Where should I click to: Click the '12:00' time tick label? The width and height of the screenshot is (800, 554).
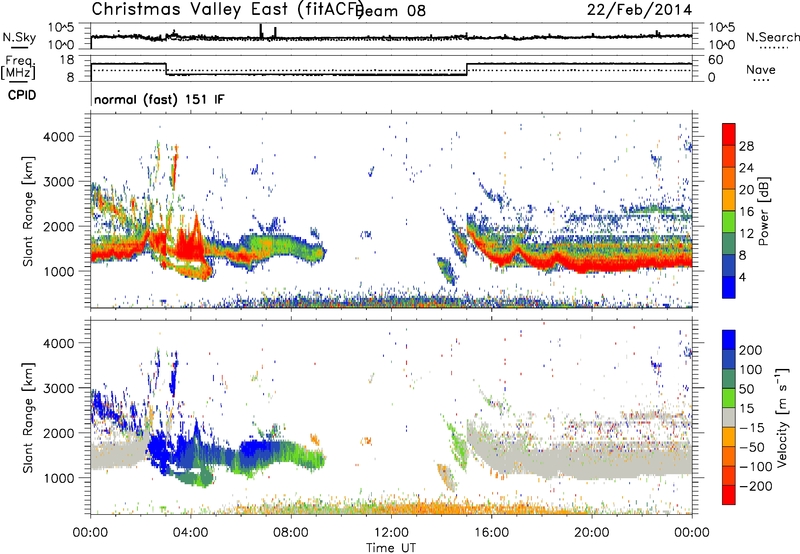[391, 533]
